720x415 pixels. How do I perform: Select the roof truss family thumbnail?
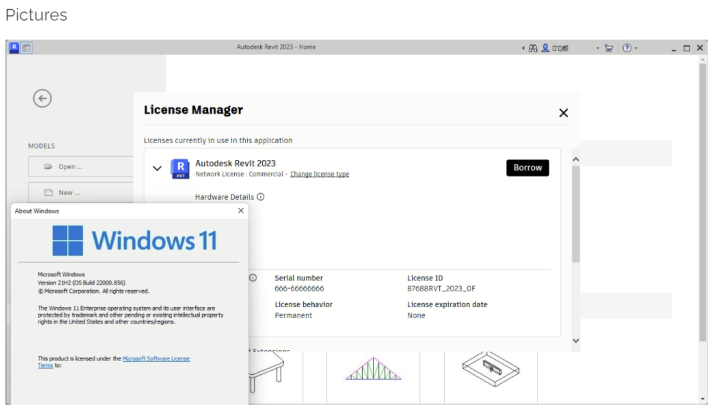[x=372, y=371]
